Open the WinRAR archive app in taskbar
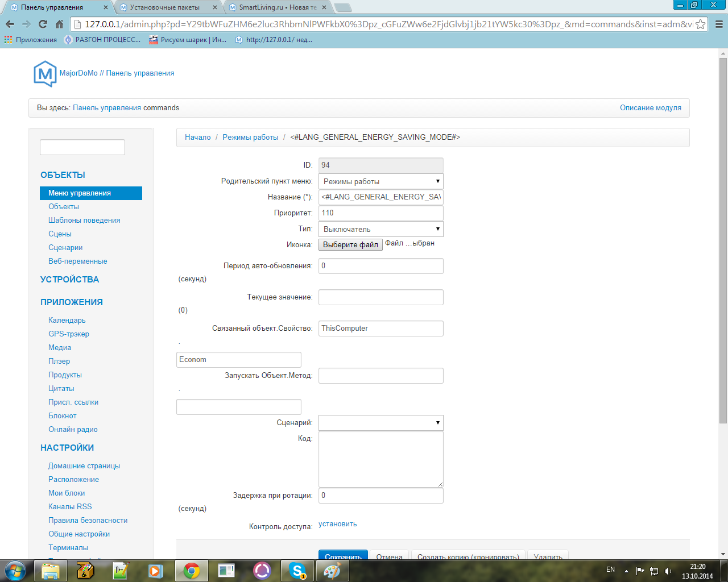The width and height of the screenshot is (728, 582). coord(85,571)
